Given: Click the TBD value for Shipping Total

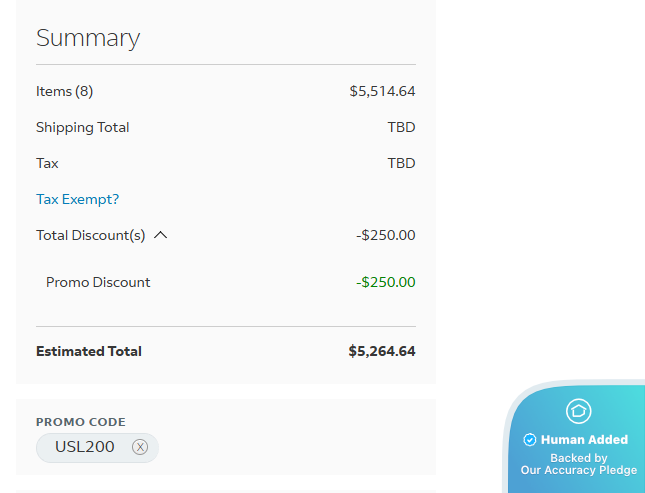Looking at the screenshot, I should tap(401, 127).
